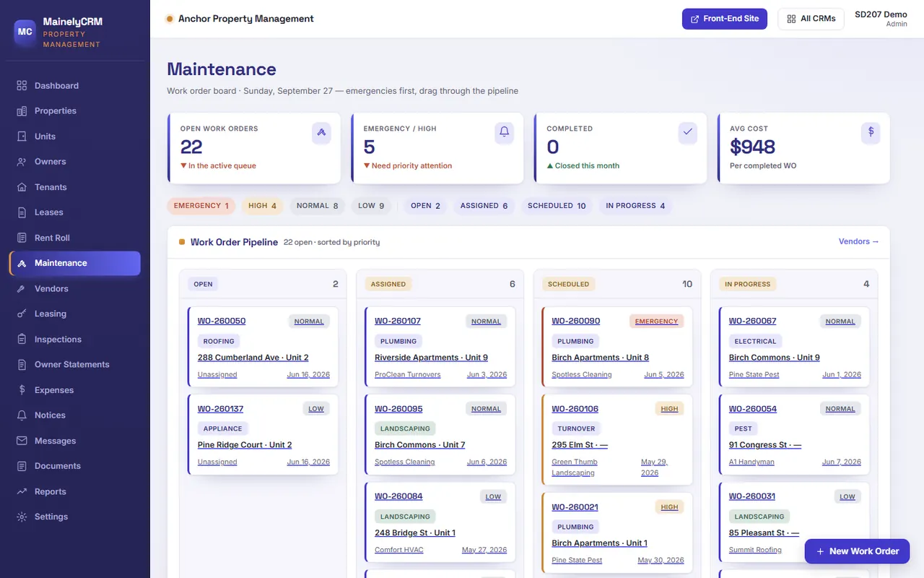Click Green Thumb Landscaping vendor text

[x=575, y=467]
